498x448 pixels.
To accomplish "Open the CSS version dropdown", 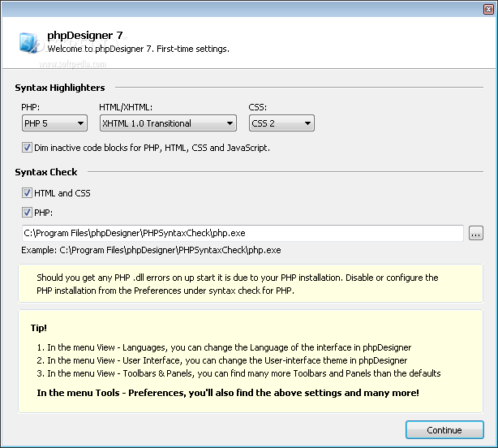I will [x=281, y=123].
